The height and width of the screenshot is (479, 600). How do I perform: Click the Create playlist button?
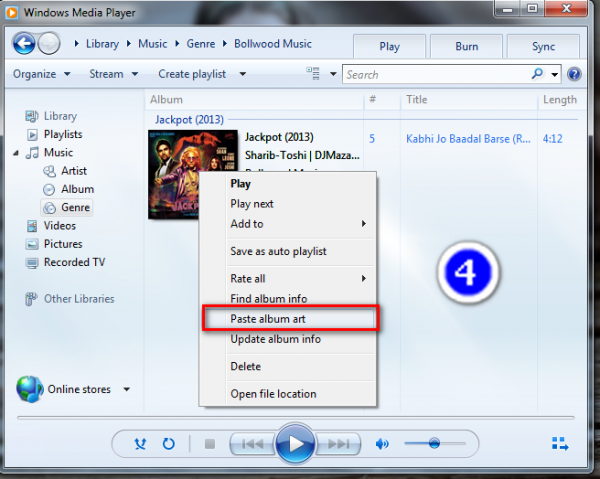192,74
